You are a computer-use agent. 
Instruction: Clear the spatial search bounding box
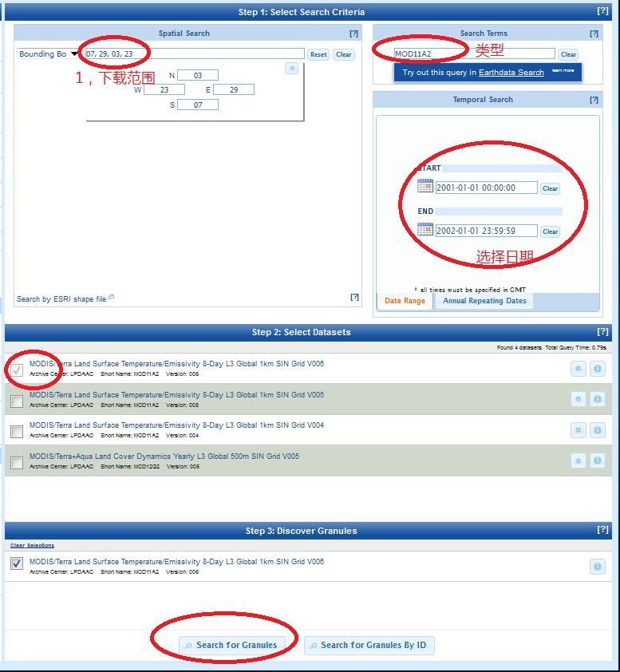tap(344, 54)
